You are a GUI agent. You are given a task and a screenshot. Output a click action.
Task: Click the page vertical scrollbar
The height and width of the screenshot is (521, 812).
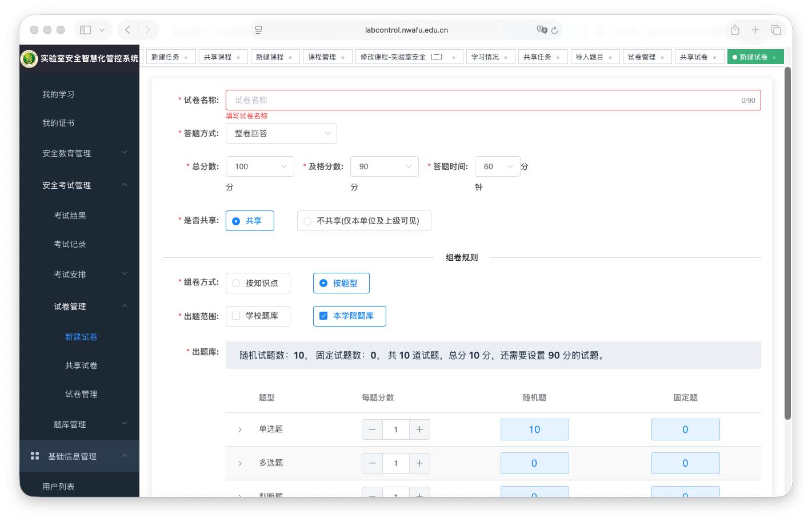point(788,243)
